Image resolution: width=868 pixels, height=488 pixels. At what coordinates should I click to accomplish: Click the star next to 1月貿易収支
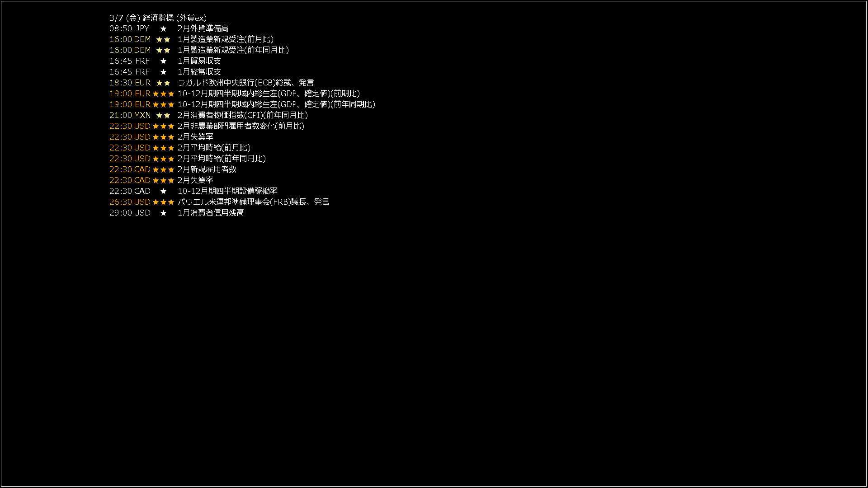click(163, 61)
